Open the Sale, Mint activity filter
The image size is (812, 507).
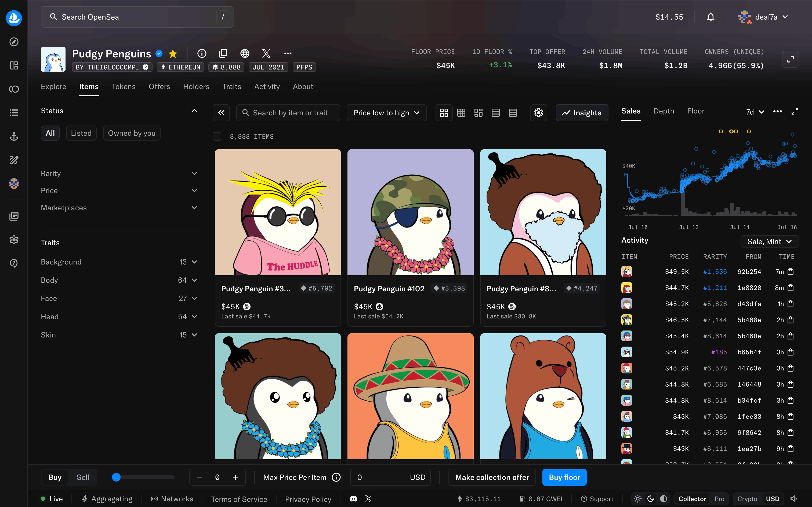click(x=769, y=241)
